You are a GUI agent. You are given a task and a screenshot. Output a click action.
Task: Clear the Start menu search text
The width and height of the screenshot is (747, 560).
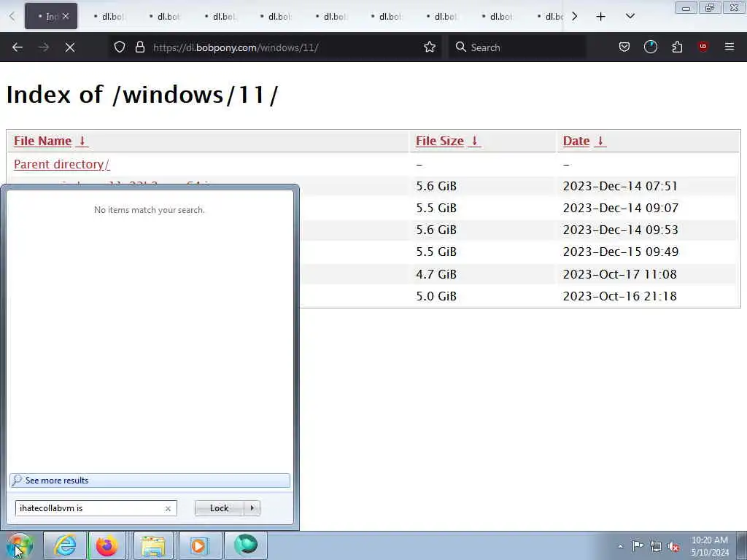(x=168, y=508)
